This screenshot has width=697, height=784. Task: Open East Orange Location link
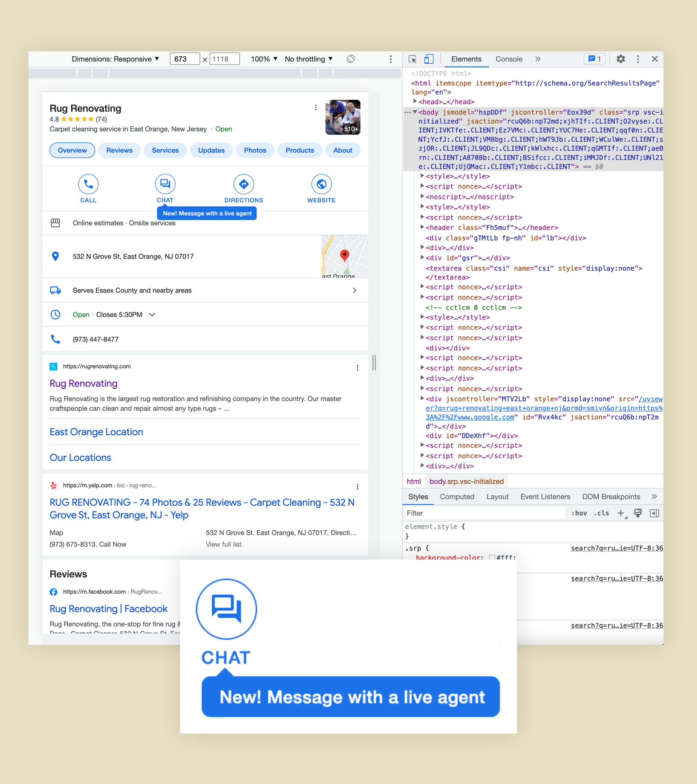(x=96, y=432)
